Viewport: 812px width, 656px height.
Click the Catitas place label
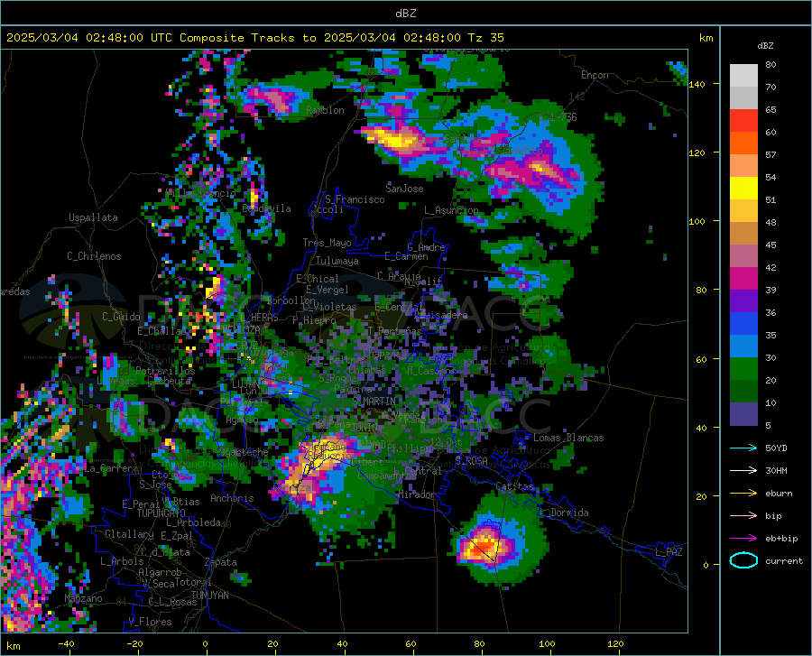(514, 486)
